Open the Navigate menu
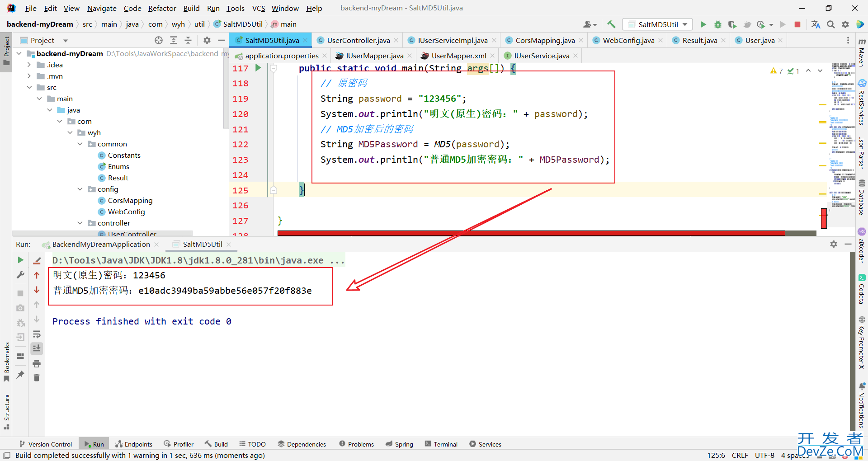 click(102, 8)
